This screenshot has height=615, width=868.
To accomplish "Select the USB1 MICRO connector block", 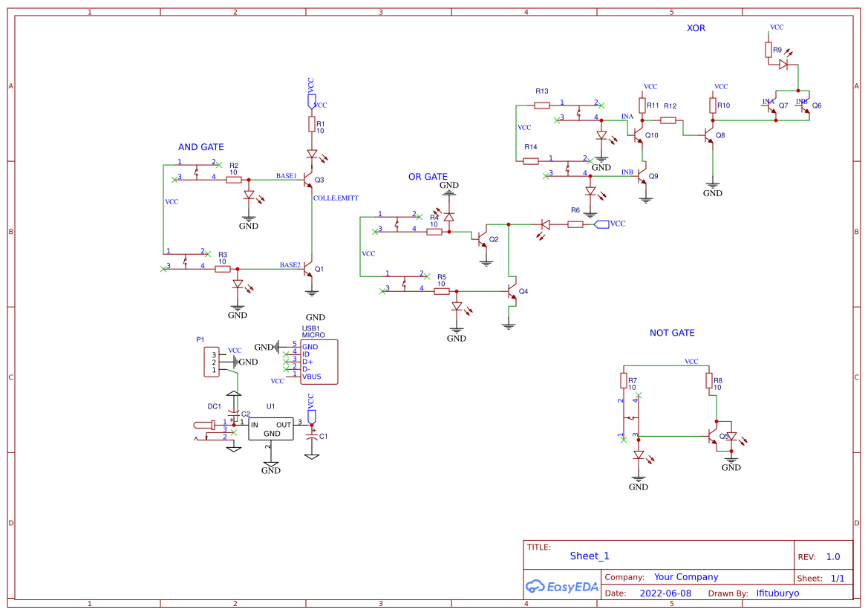I will click(319, 362).
